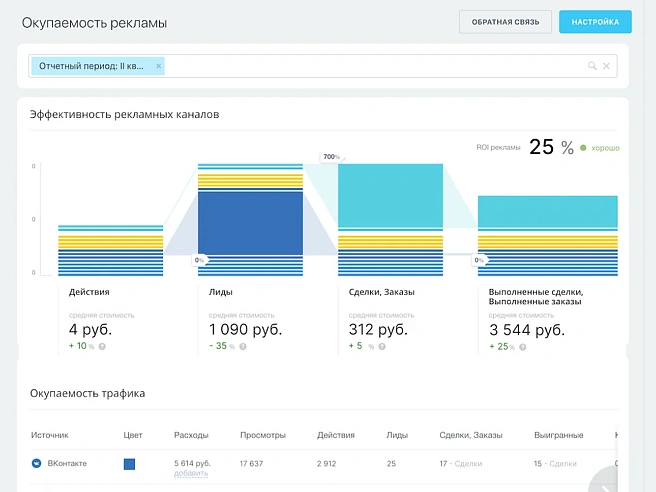The image size is (656, 492).
Task: Click the ВКонтакте source icon
Action: point(37,464)
